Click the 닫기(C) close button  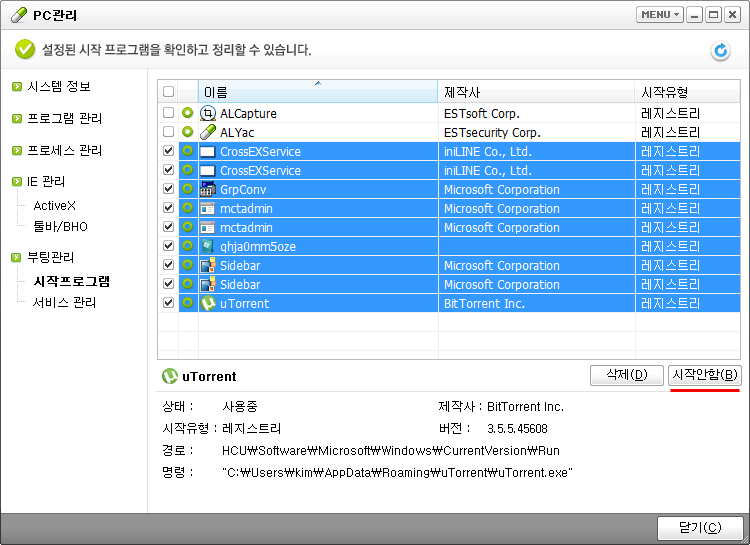pos(700,528)
